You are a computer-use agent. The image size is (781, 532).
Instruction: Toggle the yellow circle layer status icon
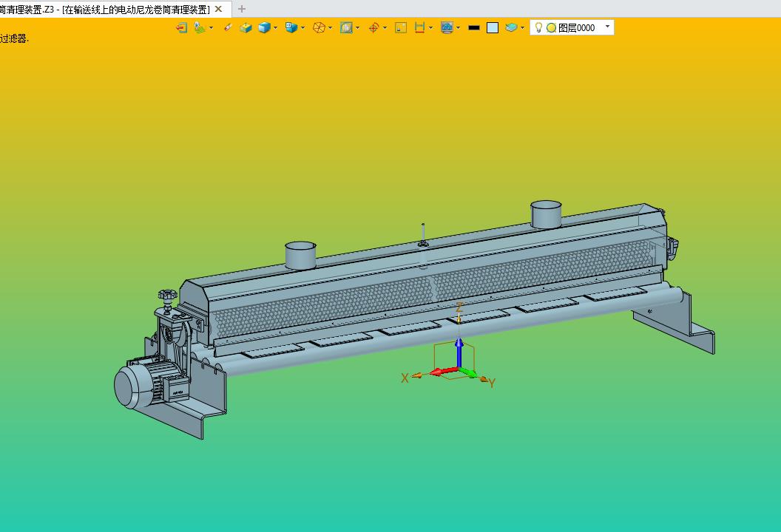coord(551,28)
